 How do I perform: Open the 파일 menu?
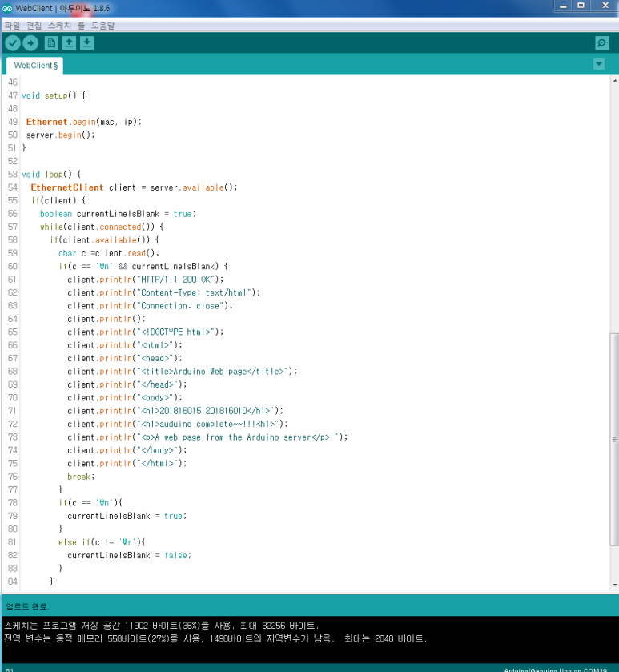tap(13, 26)
